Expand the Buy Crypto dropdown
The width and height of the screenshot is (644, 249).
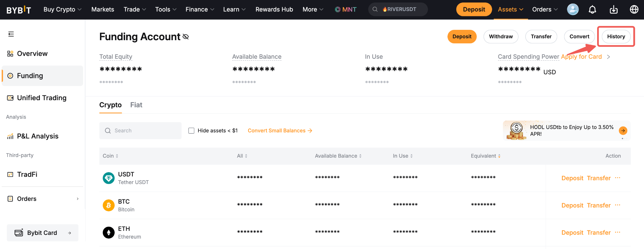tap(62, 9)
